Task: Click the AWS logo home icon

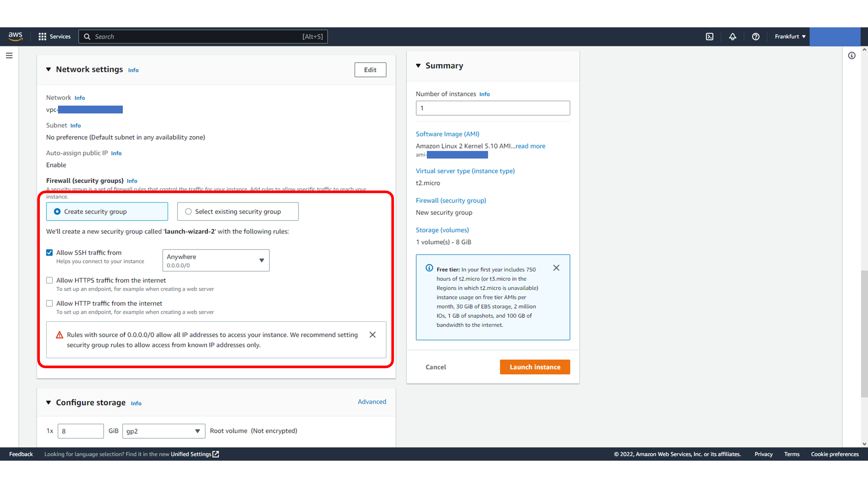Action: [x=15, y=36]
